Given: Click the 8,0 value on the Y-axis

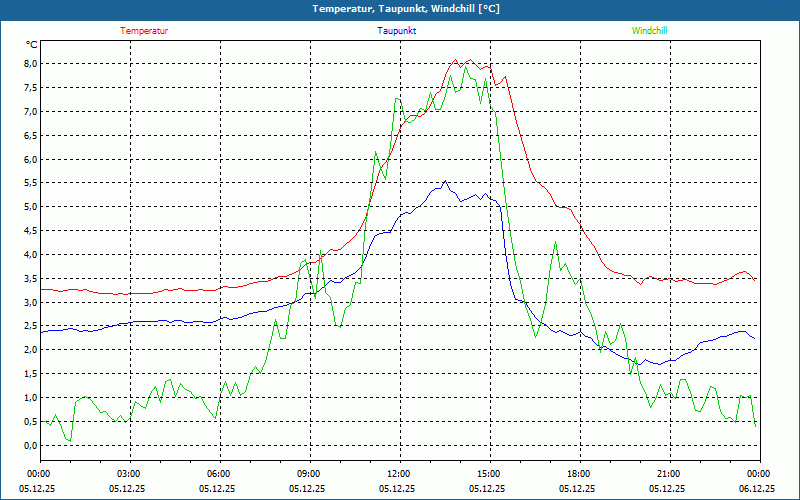Looking at the screenshot, I should [x=30, y=63].
